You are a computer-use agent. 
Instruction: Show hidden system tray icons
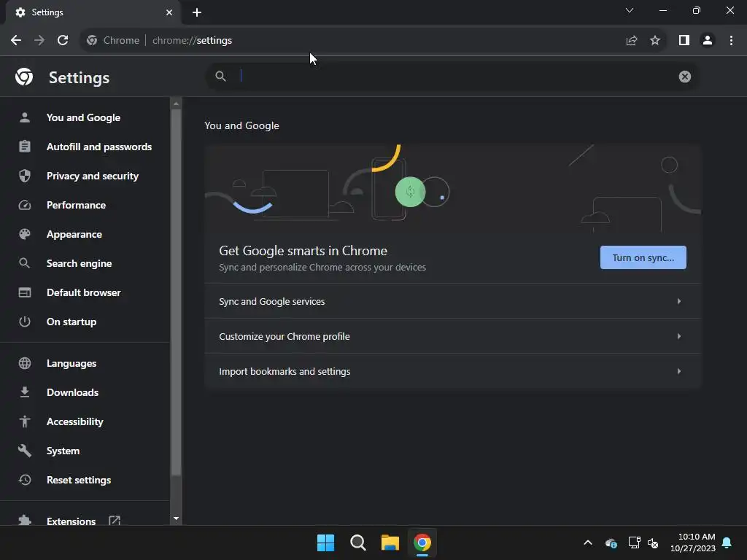[588, 542]
